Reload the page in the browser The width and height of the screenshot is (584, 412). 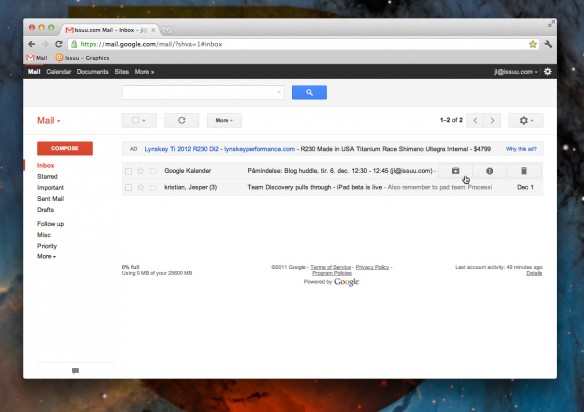(58, 44)
